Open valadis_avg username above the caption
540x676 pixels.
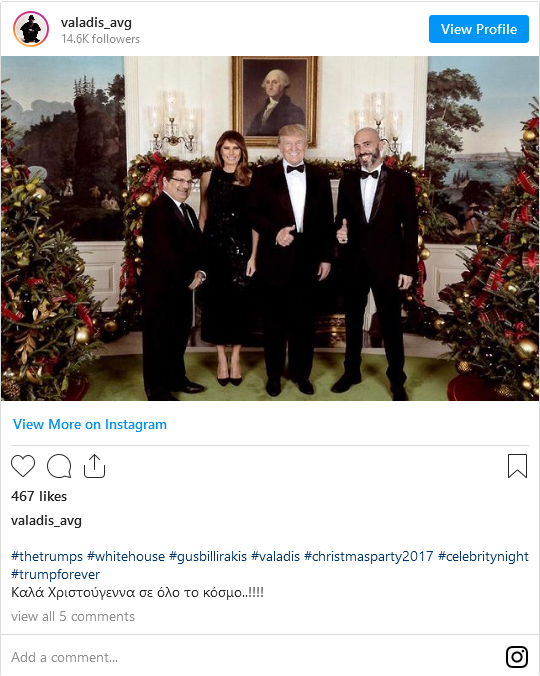coord(46,521)
